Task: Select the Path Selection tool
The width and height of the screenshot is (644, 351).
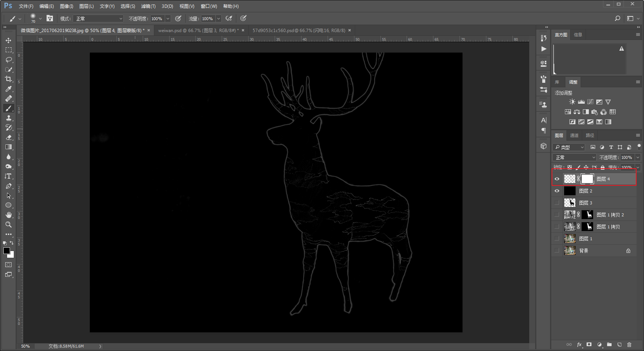Action: (9, 195)
